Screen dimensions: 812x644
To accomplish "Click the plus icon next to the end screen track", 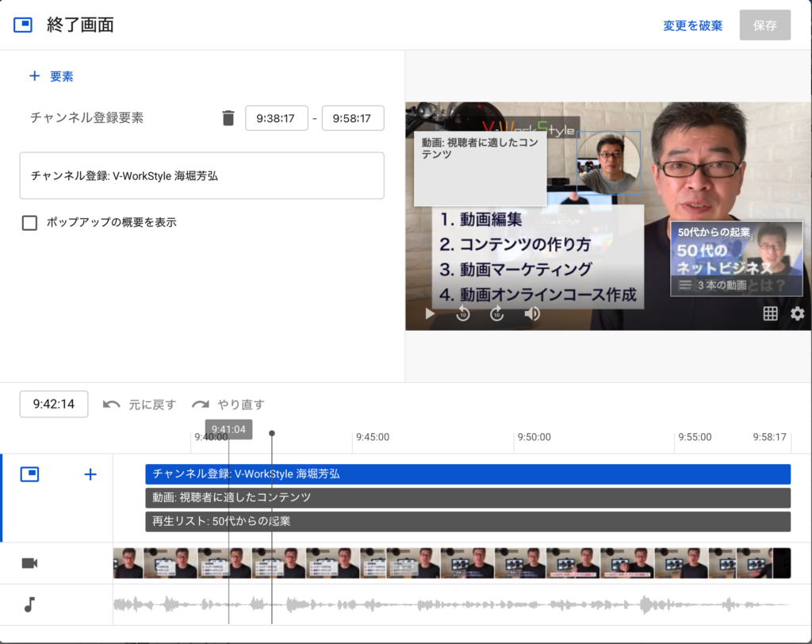I will (x=90, y=474).
